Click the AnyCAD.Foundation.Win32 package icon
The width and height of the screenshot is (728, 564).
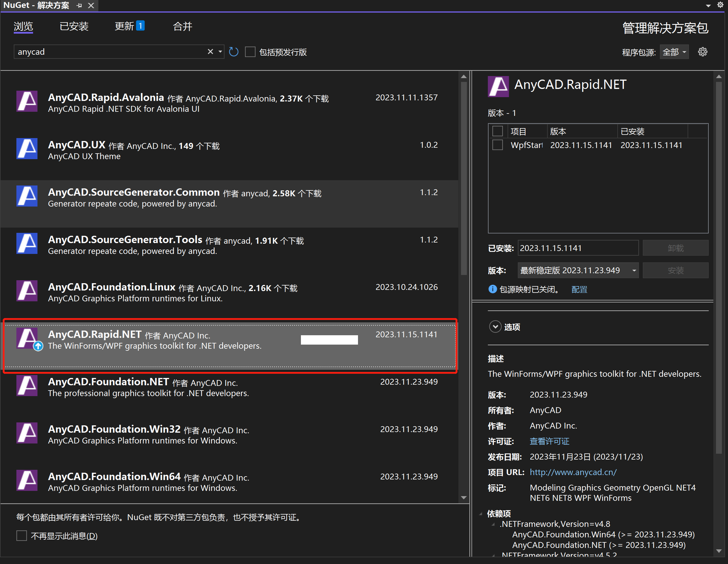pyautogui.click(x=27, y=433)
